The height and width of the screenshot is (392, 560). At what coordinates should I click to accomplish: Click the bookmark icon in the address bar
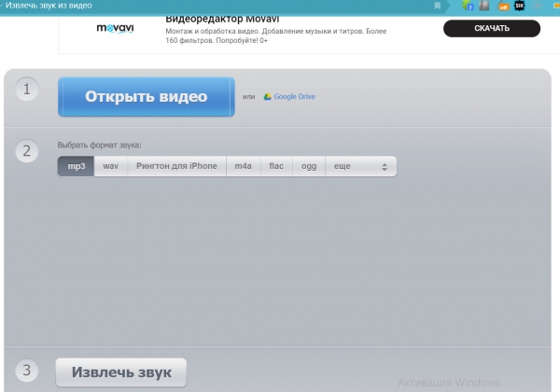tap(437, 6)
